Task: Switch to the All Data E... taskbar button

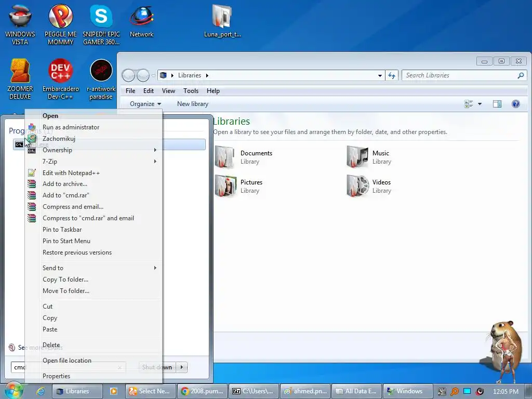Action: (x=356, y=391)
